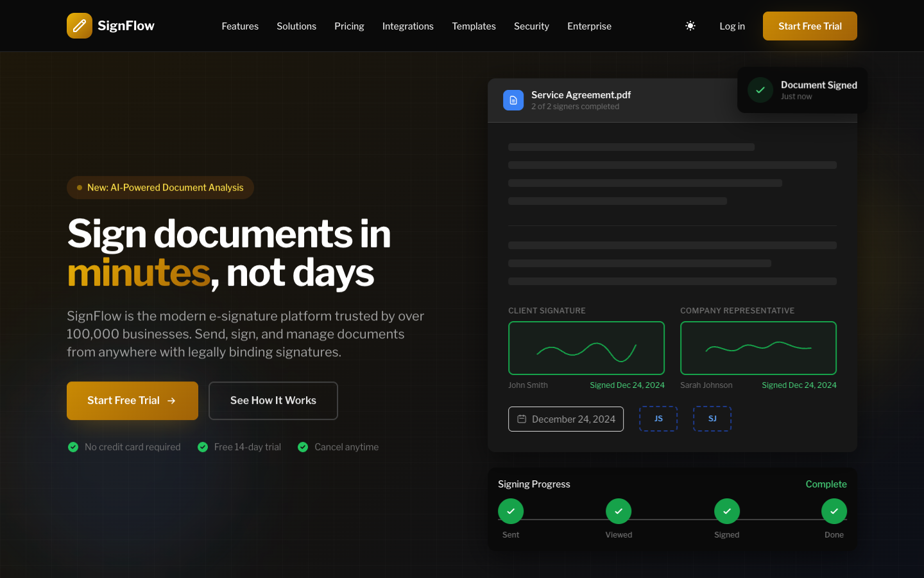The width and height of the screenshot is (924, 578).
Task: Click the green Document Signed checkmark icon
Action: coord(760,90)
